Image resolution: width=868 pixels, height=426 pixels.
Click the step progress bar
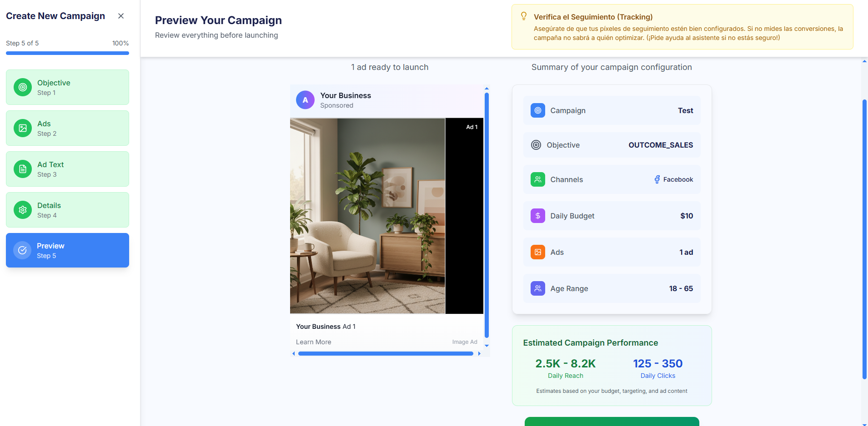pos(67,53)
